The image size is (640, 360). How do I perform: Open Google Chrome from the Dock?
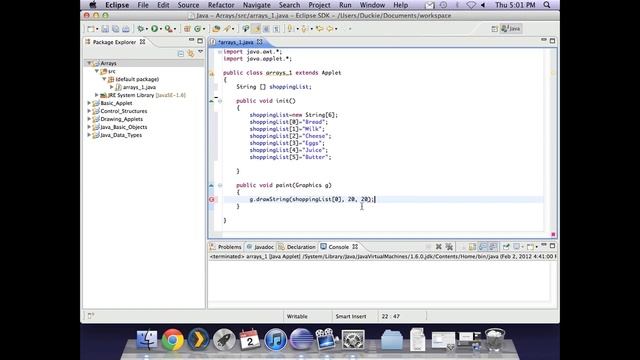tap(172, 340)
